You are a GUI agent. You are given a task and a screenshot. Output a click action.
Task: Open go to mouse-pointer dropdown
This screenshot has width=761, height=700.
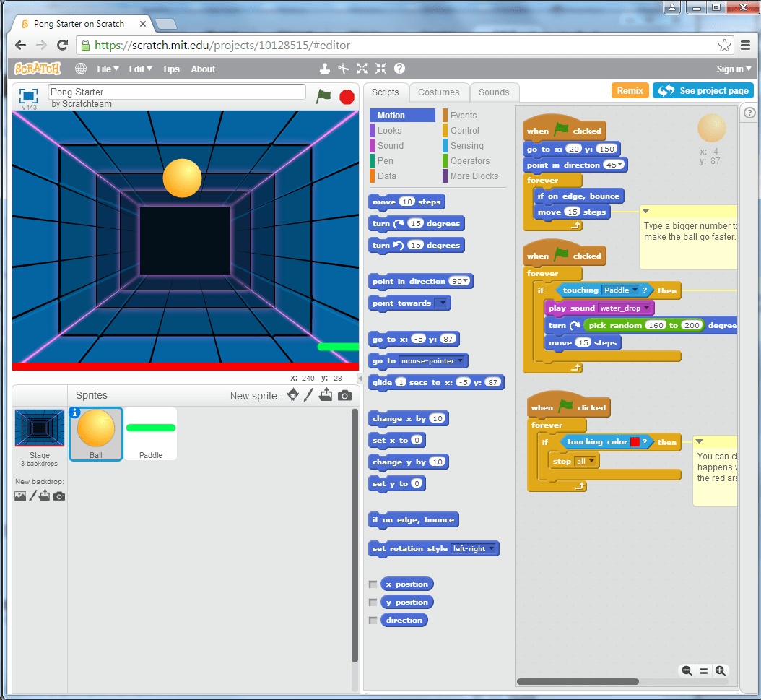point(460,360)
